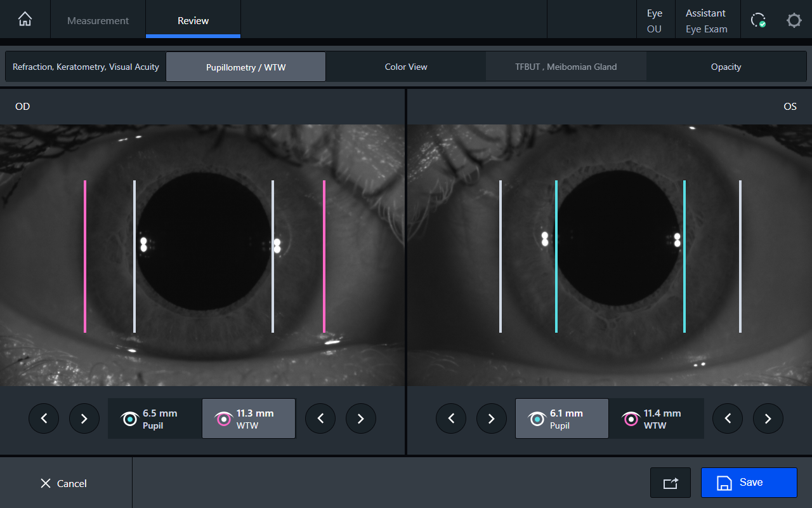The height and width of the screenshot is (508, 812).
Task: Go to the Home screen icon
Action: 25,20
